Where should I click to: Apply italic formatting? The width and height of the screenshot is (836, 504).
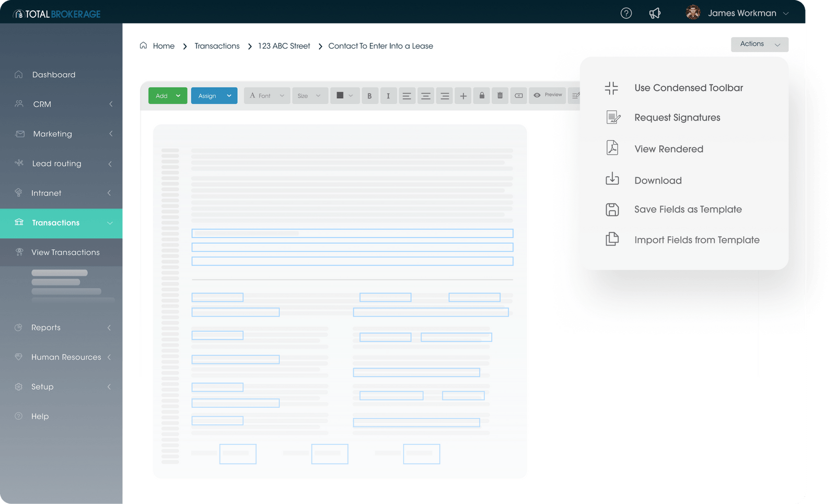pyautogui.click(x=388, y=96)
